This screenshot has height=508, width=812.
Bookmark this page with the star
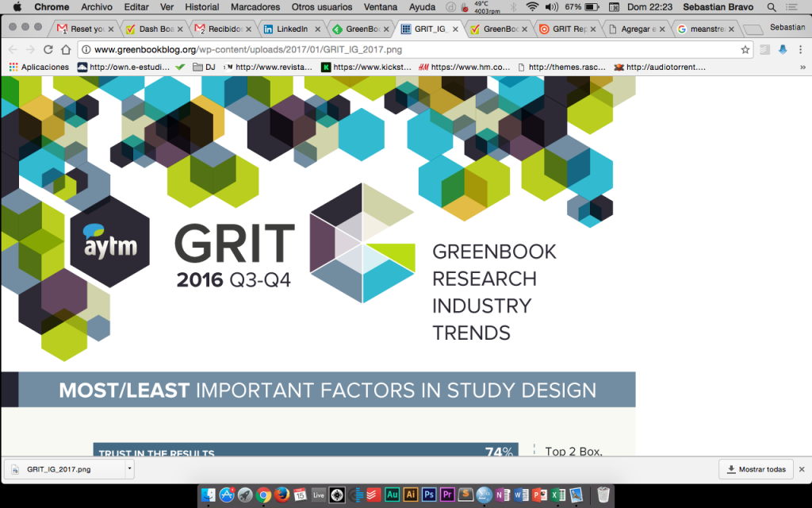pos(745,50)
